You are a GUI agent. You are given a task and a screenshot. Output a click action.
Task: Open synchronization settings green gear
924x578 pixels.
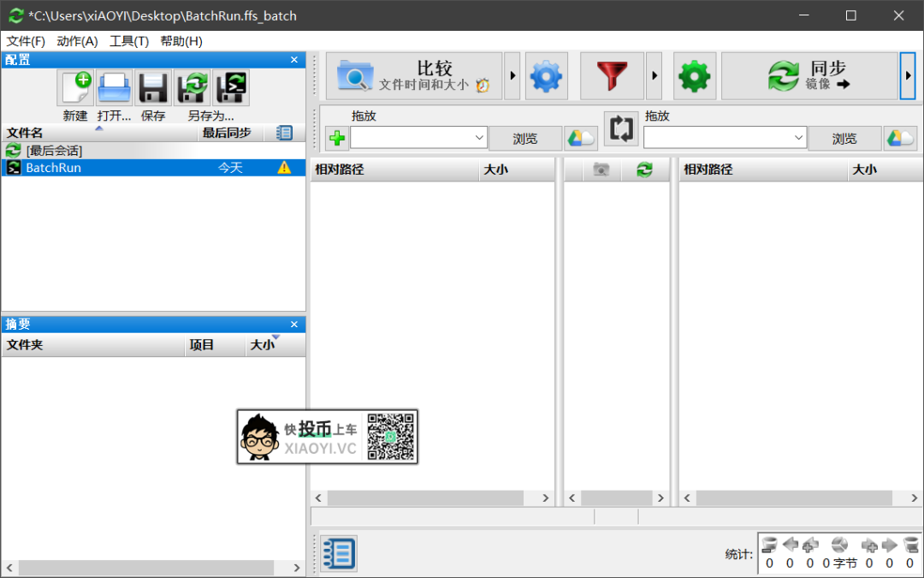click(x=695, y=76)
